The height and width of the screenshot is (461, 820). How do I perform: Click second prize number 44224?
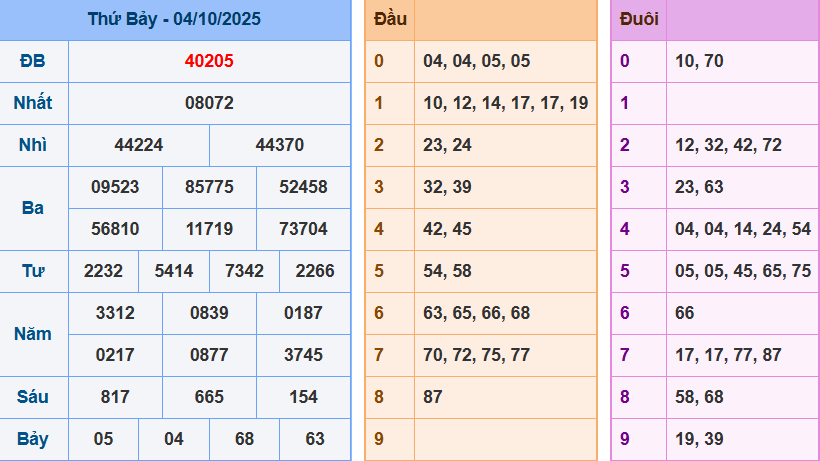[139, 145]
